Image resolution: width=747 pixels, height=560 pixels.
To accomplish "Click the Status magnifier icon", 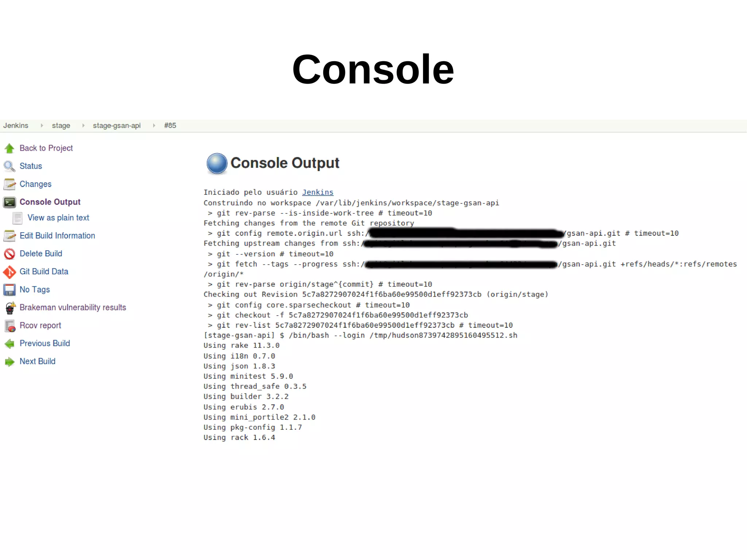I will pos(9,166).
